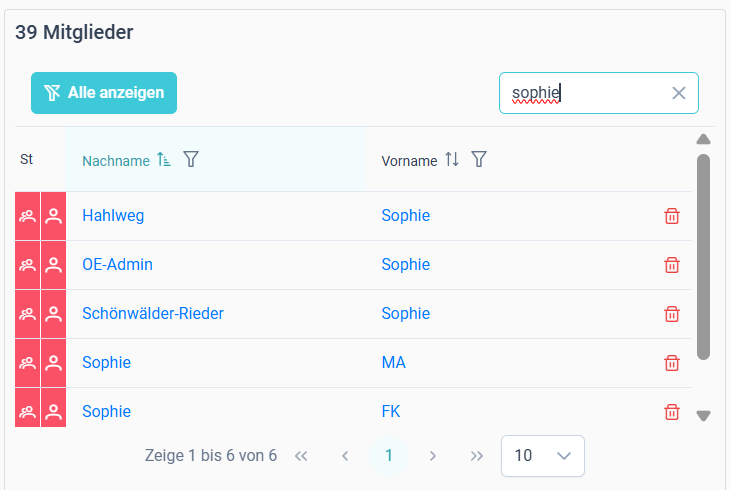Remove Schönwälder-Rieder via trash icon

[x=671, y=314]
